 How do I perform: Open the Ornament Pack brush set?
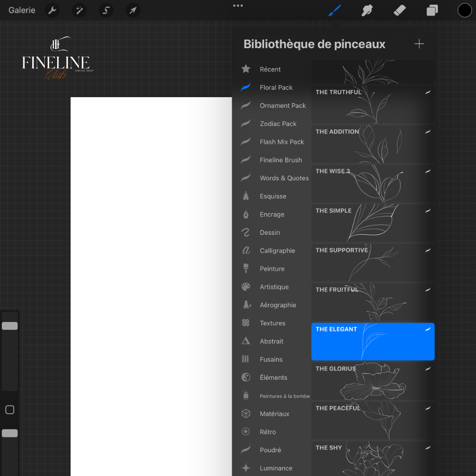click(282, 106)
